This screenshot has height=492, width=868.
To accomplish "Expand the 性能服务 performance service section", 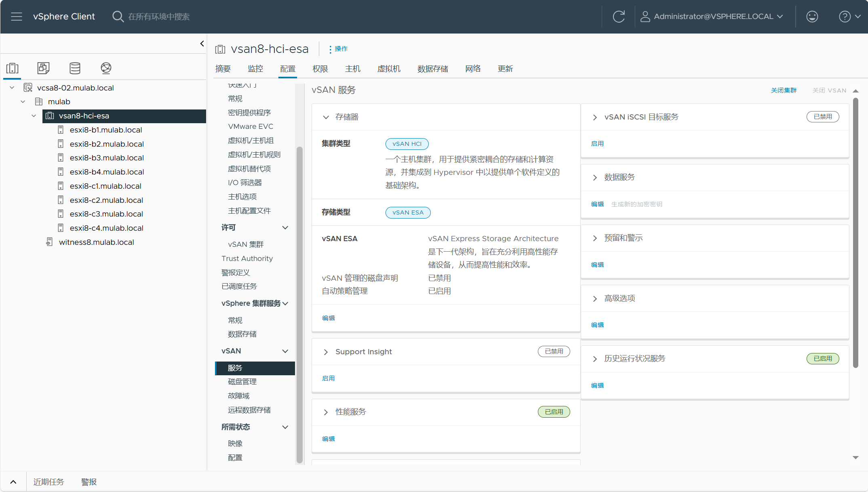I will coord(326,412).
